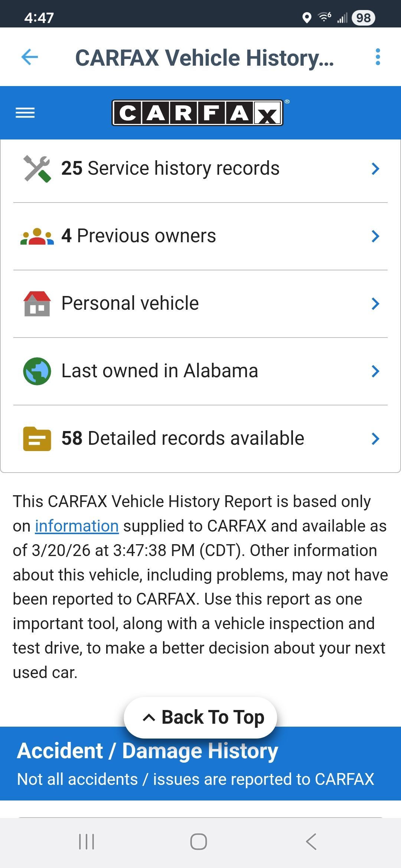Image resolution: width=401 pixels, height=868 pixels.
Task: Tap the back arrow in the header
Action: [30, 57]
